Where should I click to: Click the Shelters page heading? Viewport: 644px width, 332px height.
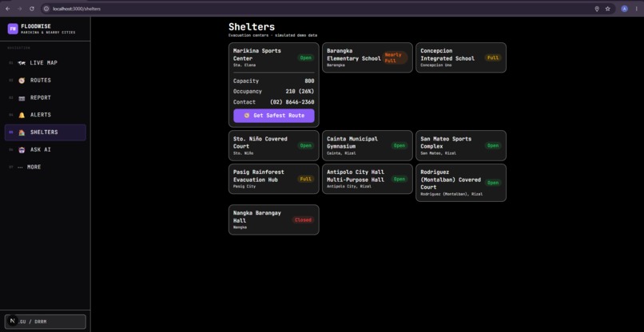(252, 27)
